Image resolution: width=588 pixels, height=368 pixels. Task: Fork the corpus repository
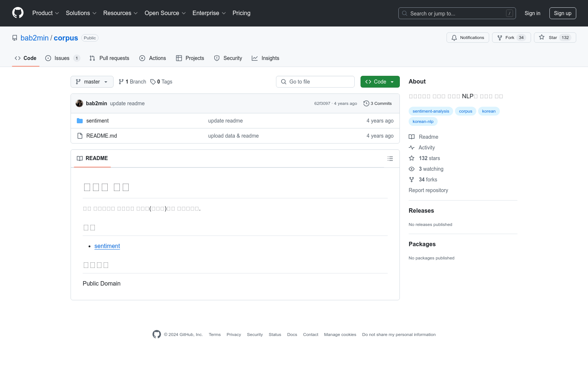click(x=511, y=38)
